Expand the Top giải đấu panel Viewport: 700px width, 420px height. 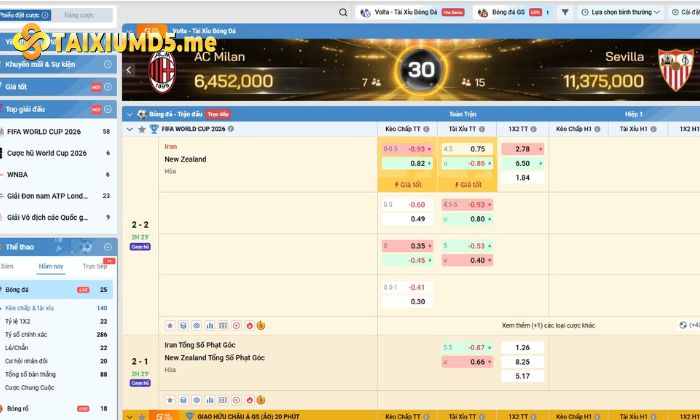click(108, 109)
